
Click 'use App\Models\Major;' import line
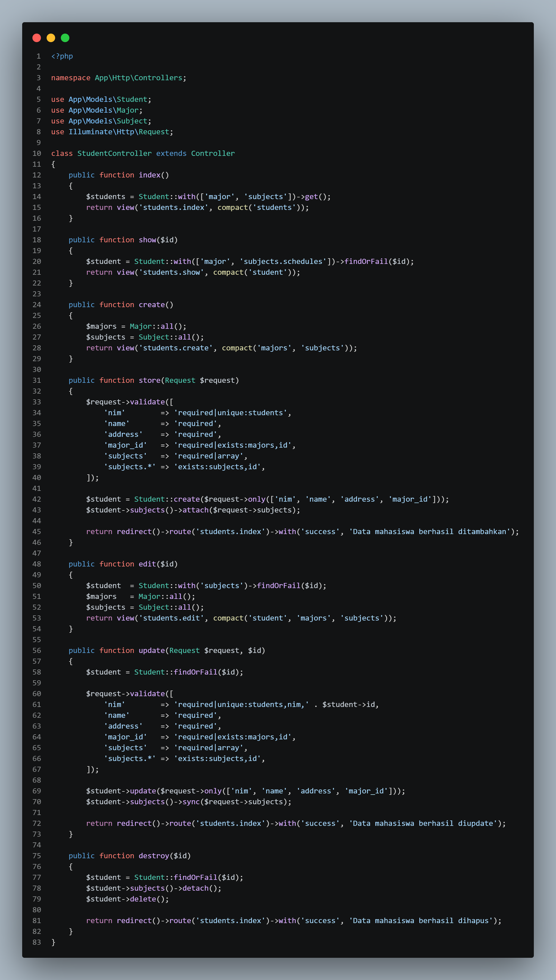tap(97, 110)
